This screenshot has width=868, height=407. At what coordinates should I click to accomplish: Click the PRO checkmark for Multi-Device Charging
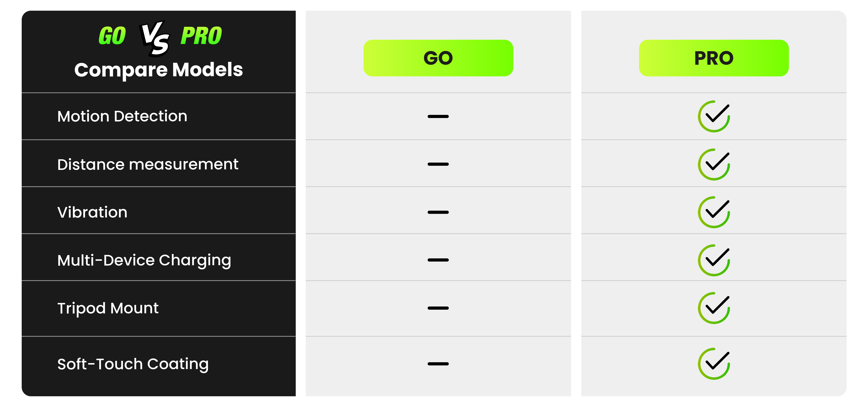(x=714, y=260)
